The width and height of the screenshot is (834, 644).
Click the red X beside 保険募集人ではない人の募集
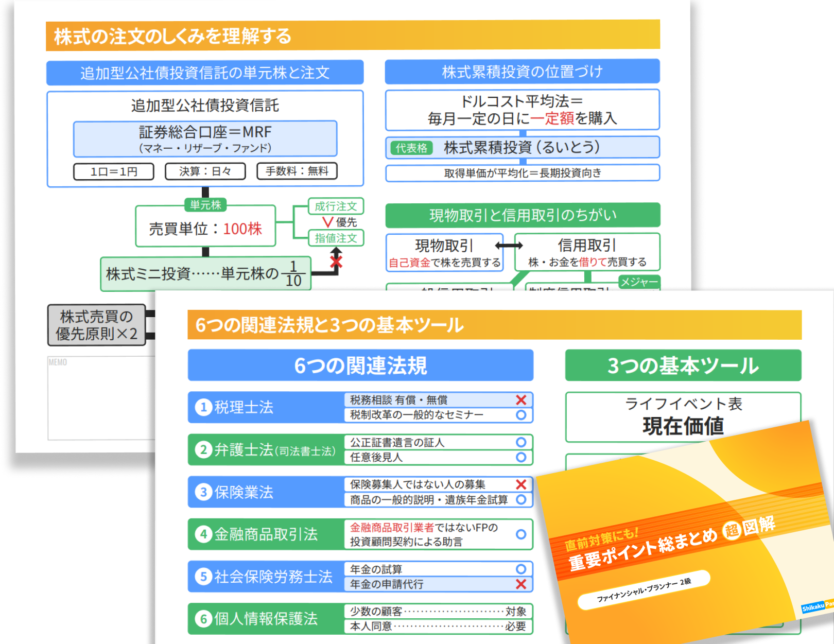[521, 484]
